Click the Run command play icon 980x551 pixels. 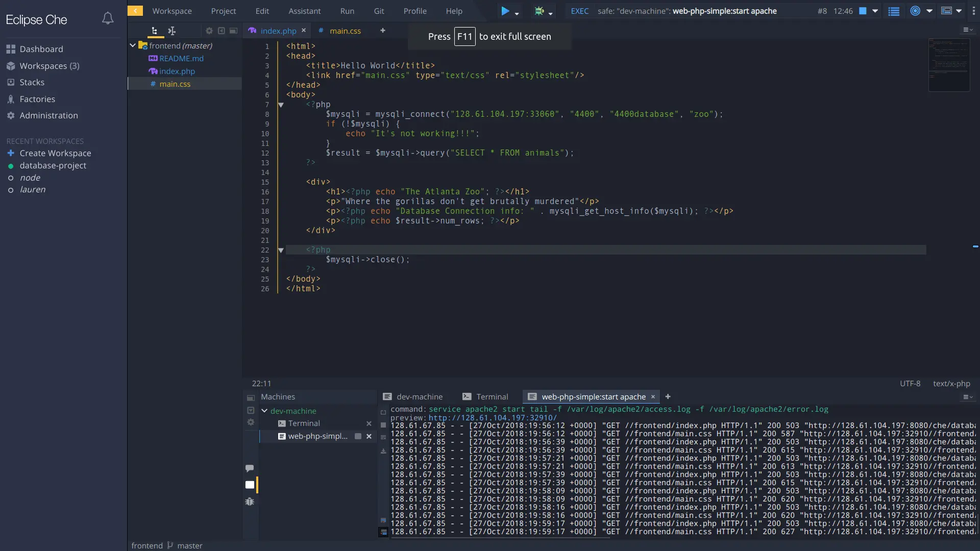(x=505, y=11)
